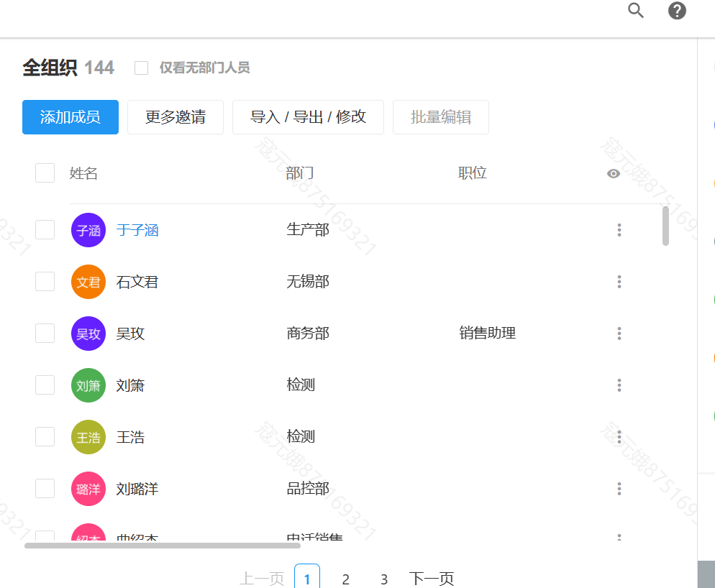Open the help question mark icon
Screen dimensions: 715x588
[x=677, y=11]
